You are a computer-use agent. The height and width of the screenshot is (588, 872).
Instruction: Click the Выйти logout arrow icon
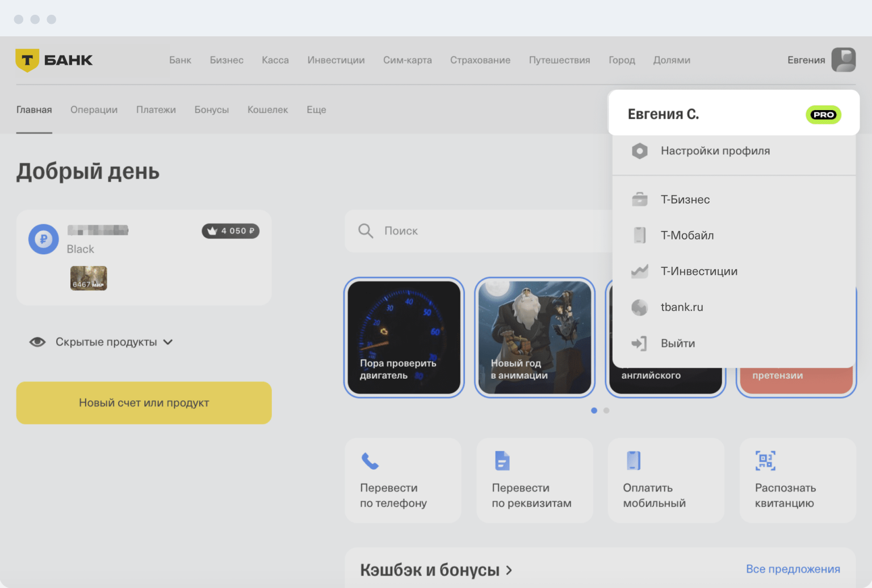pyautogui.click(x=639, y=343)
